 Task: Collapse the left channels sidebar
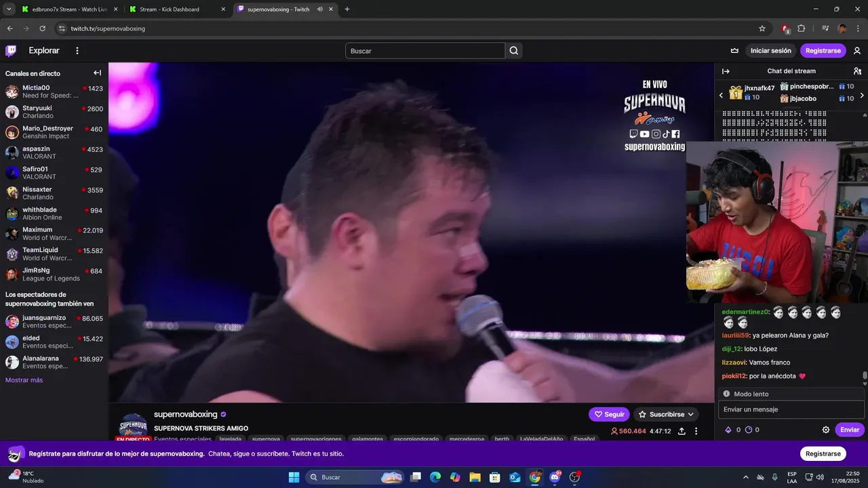[x=98, y=73]
